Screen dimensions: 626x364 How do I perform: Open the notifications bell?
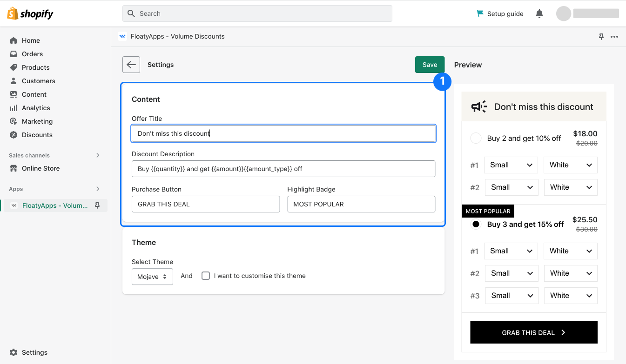pyautogui.click(x=539, y=13)
